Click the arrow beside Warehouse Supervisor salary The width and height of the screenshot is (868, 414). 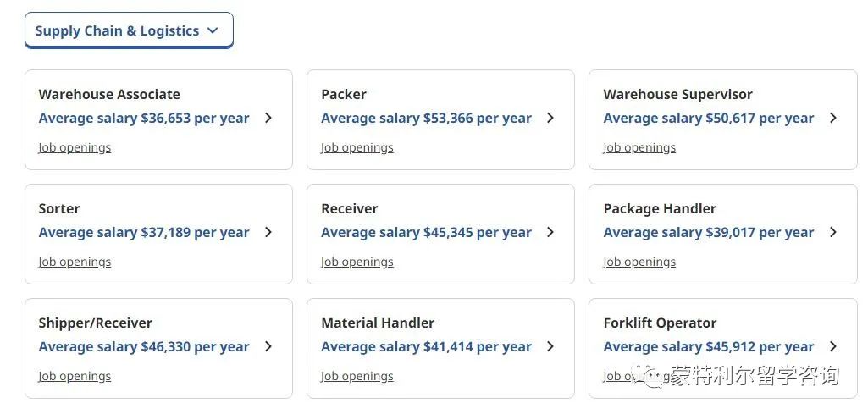pyautogui.click(x=833, y=118)
